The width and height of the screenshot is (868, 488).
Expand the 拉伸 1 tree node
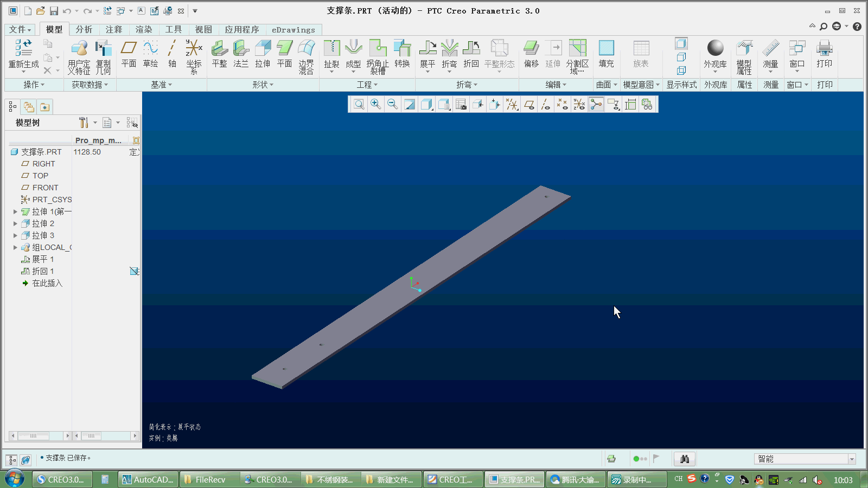point(15,211)
